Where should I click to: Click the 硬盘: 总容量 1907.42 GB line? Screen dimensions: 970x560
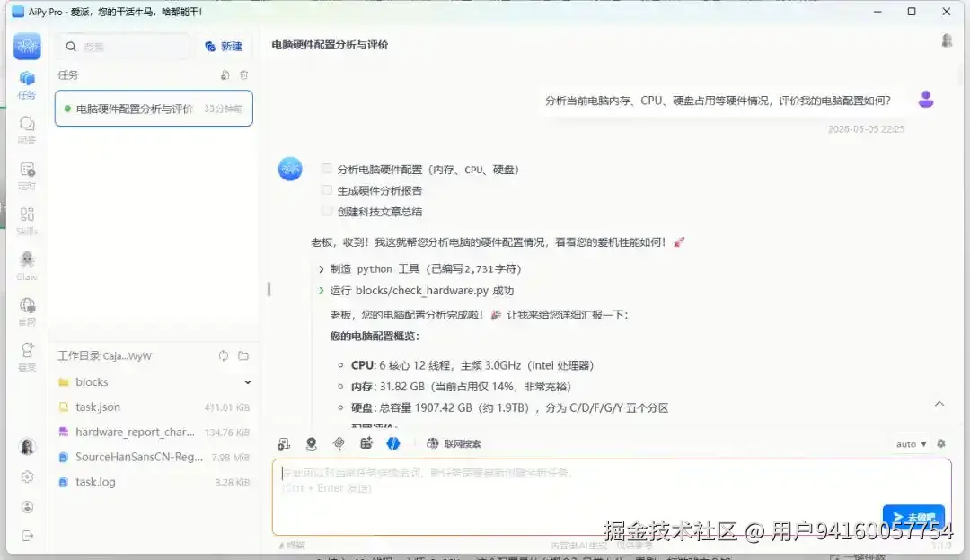click(510, 408)
